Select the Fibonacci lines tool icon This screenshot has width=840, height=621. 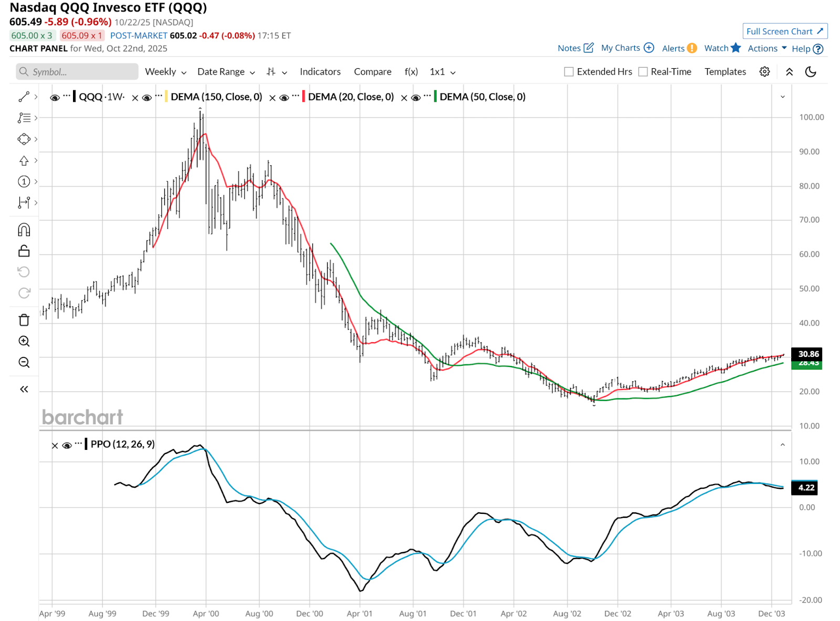[x=24, y=118]
